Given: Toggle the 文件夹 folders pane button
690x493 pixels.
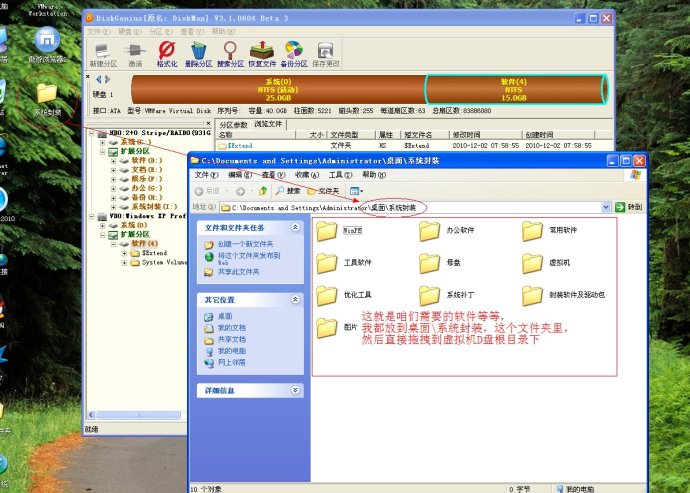Looking at the screenshot, I should (x=323, y=191).
